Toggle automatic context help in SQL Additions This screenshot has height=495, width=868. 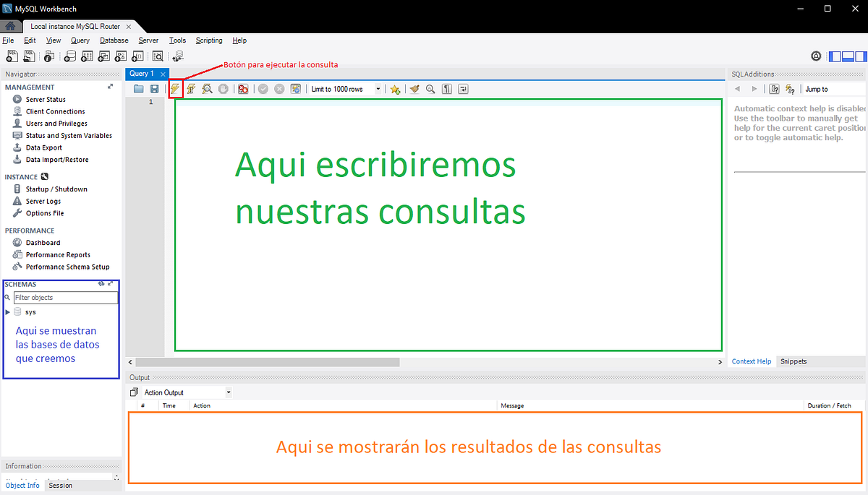click(791, 88)
